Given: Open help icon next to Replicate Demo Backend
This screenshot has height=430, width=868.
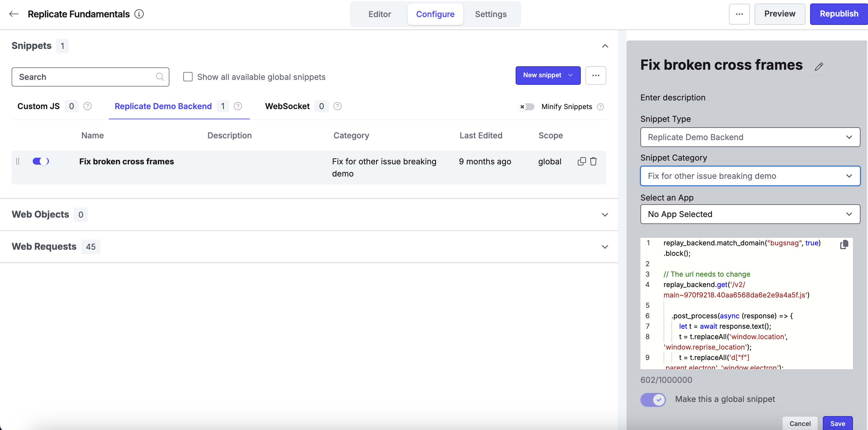Looking at the screenshot, I should tap(237, 106).
